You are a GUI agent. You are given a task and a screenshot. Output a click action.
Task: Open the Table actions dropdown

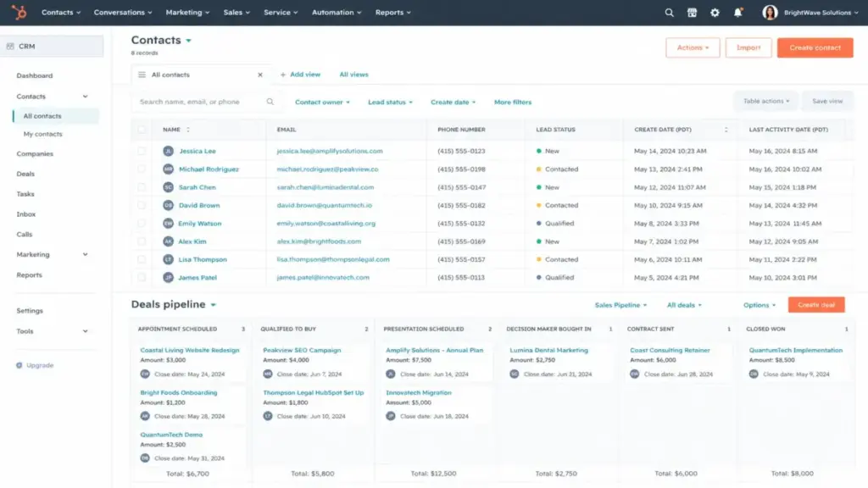coord(766,102)
